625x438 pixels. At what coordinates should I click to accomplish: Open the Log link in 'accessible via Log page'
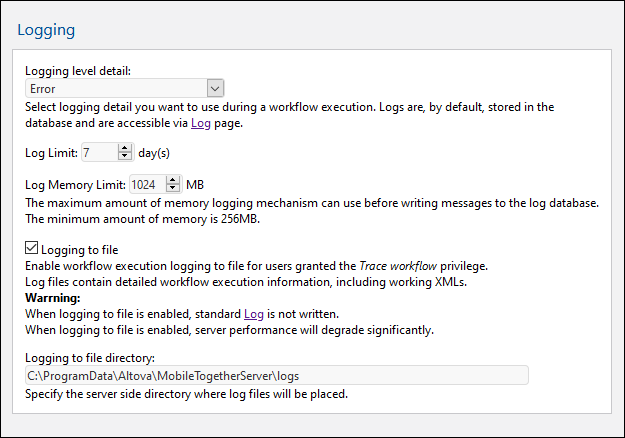[x=200, y=124]
